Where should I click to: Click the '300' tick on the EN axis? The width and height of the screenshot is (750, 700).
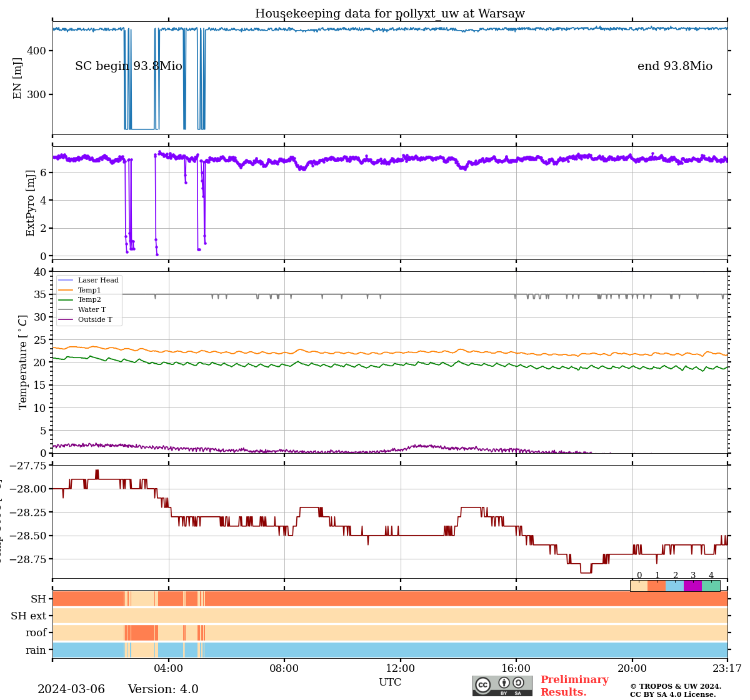(x=36, y=95)
